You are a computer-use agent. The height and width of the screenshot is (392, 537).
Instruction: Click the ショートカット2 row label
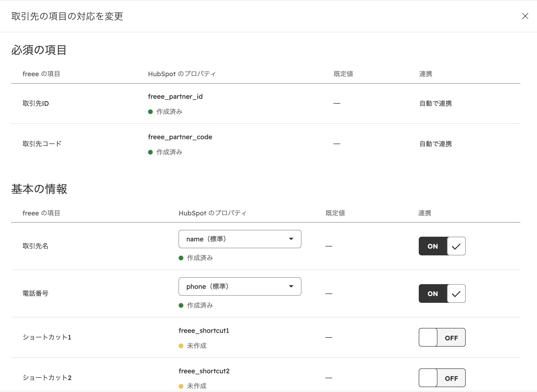click(47, 378)
